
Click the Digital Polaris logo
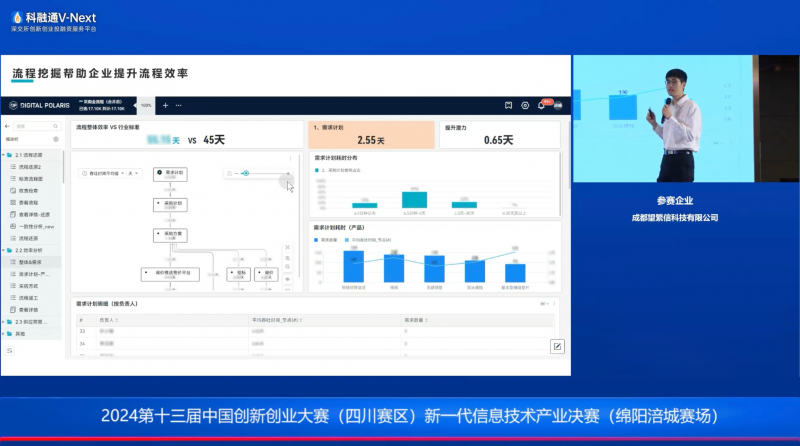click(x=39, y=106)
